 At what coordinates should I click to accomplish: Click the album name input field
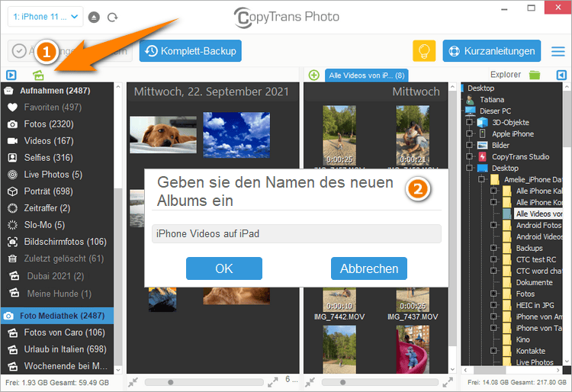(x=296, y=233)
